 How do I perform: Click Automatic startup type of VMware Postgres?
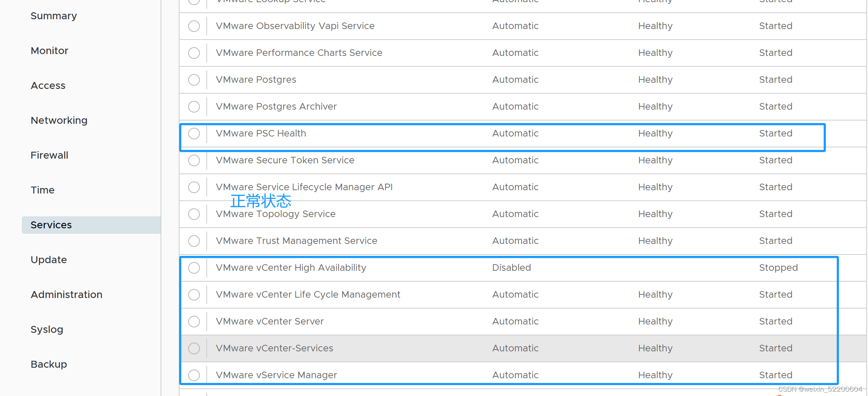515,80
